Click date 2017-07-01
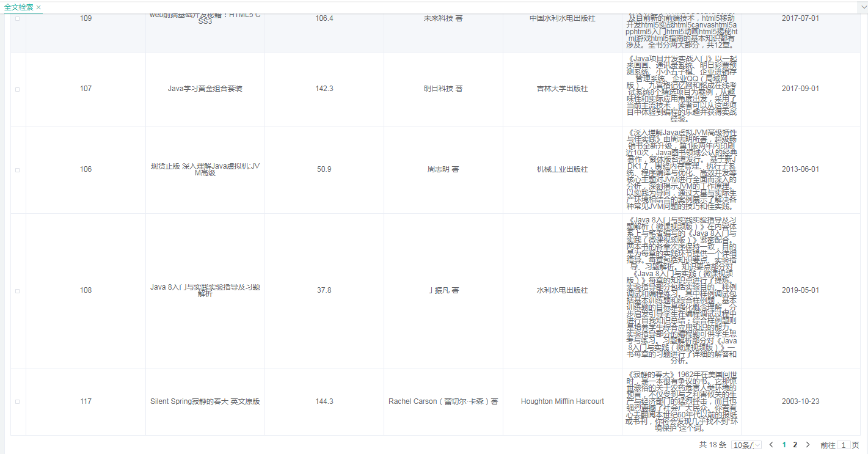This screenshot has width=868, height=454. point(800,18)
